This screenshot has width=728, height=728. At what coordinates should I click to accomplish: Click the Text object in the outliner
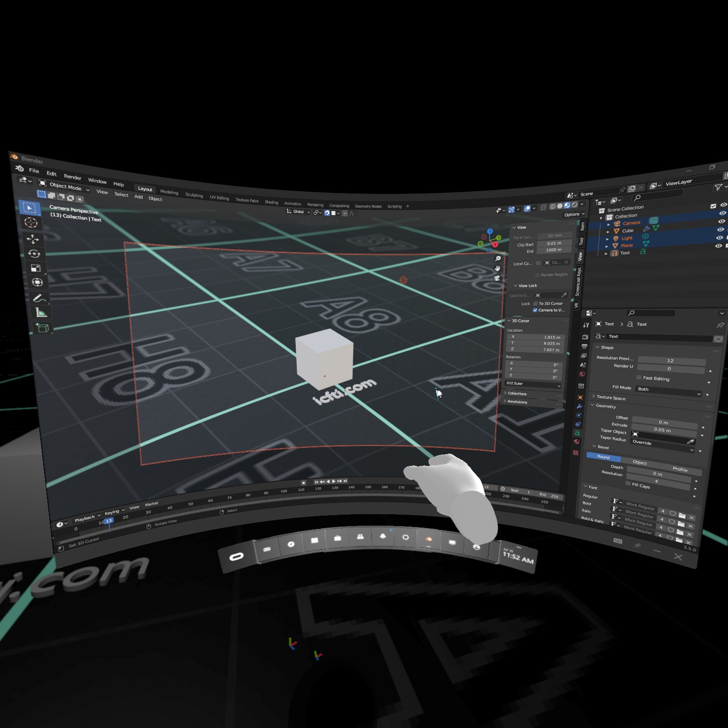pyautogui.click(x=625, y=253)
